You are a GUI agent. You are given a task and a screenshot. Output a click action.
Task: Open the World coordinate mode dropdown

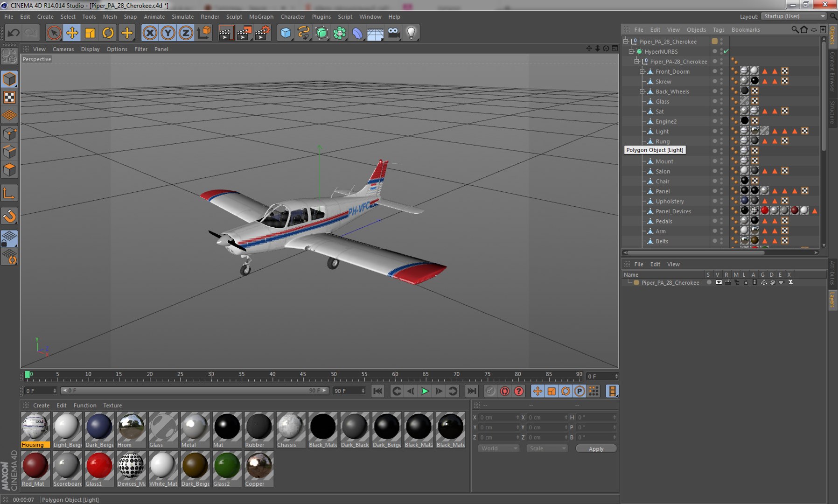498,448
